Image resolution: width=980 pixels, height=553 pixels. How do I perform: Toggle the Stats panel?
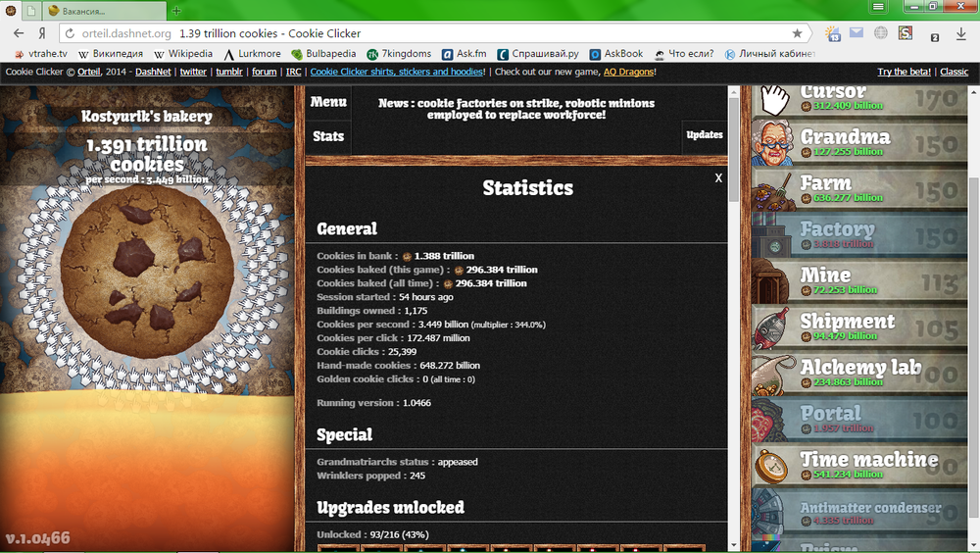328,136
